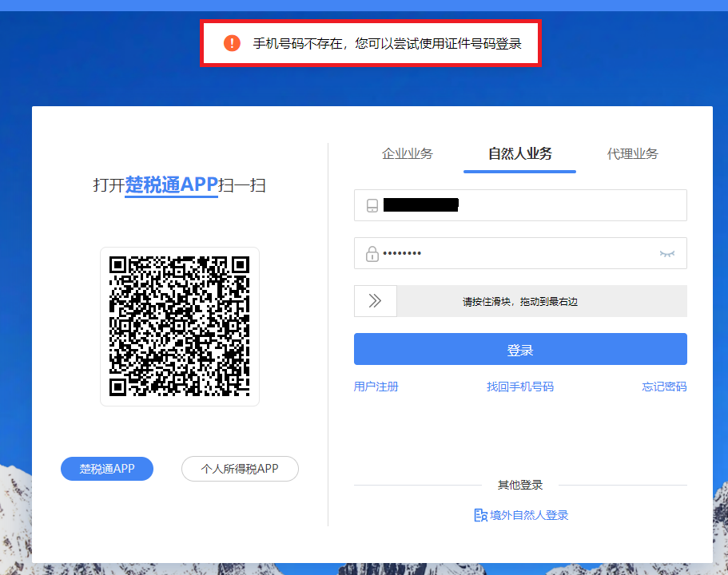
Task: Select the 个人所得税APP button
Action: 240,469
